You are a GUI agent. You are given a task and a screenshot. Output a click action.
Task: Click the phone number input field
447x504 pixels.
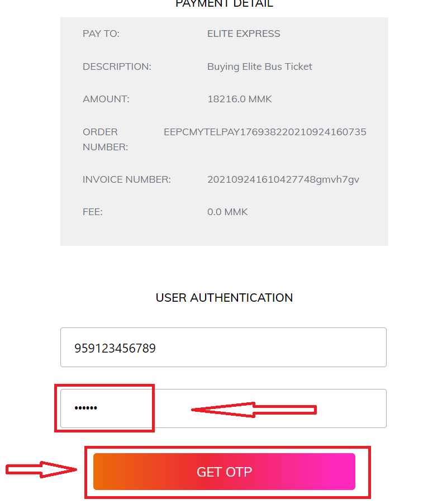223,348
